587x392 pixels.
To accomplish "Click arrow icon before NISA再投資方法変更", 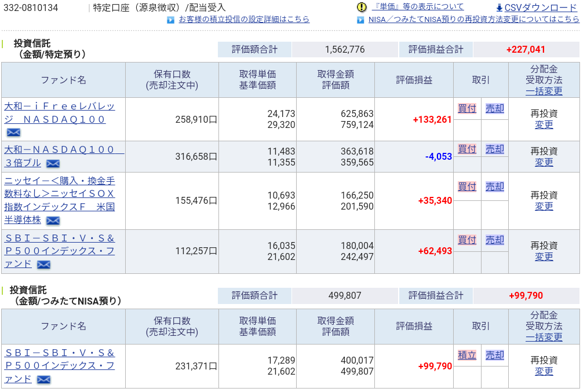I will pos(360,20).
